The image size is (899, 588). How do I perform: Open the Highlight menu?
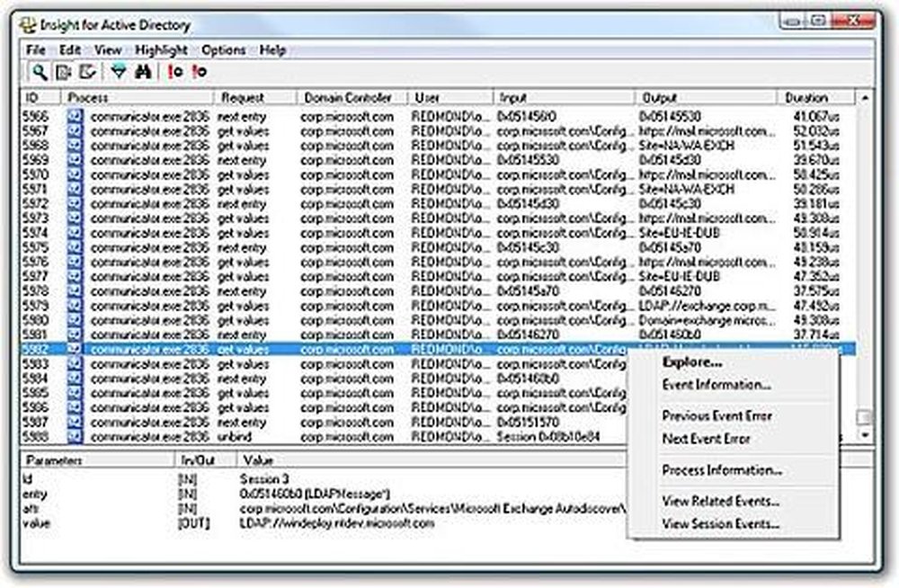(x=161, y=50)
